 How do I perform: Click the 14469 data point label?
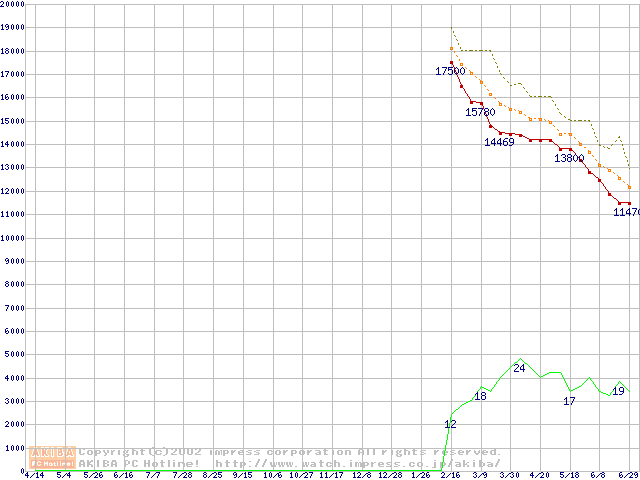[x=499, y=142]
